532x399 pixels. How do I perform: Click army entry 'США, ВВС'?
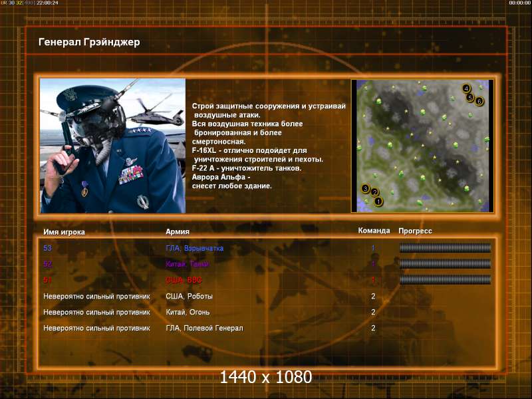click(184, 280)
